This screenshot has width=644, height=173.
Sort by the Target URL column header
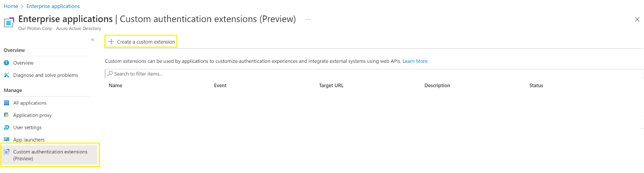pyautogui.click(x=331, y=85)
